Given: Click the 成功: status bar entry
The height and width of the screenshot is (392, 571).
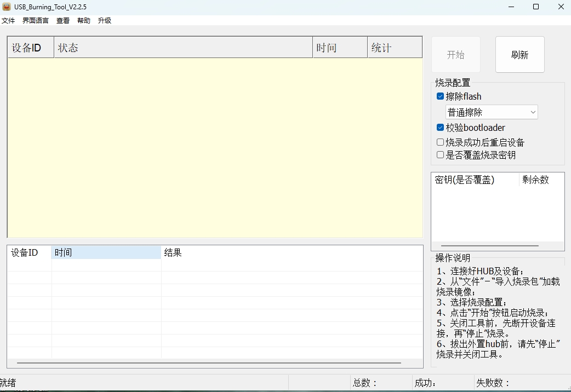Looking at the screenshot, I should pos(425,383).
